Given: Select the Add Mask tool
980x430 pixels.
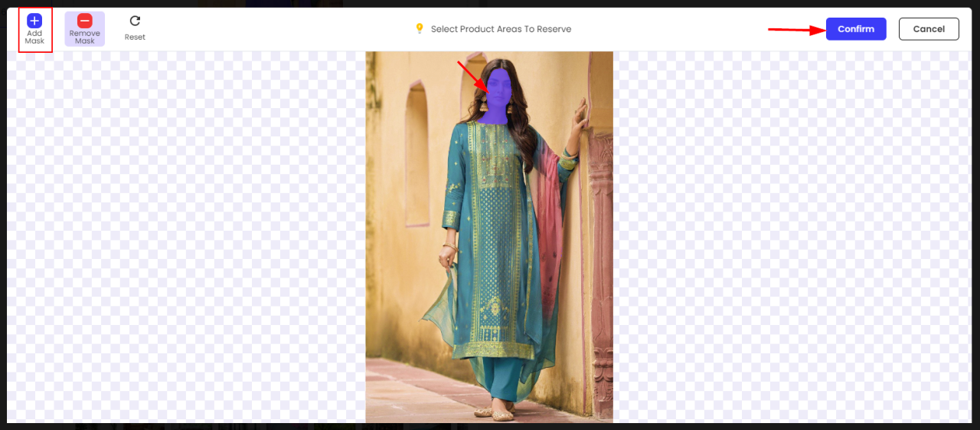Looking at the screenshot, I should coord(34,29).
